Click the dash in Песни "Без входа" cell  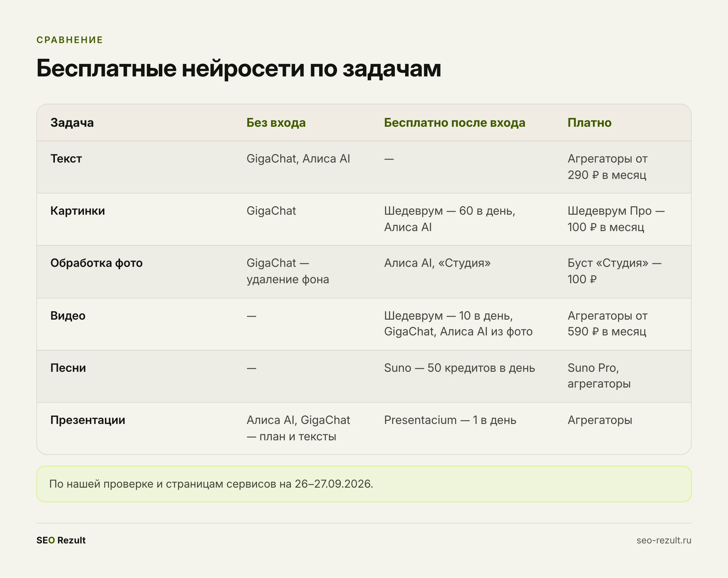point(251,368)
